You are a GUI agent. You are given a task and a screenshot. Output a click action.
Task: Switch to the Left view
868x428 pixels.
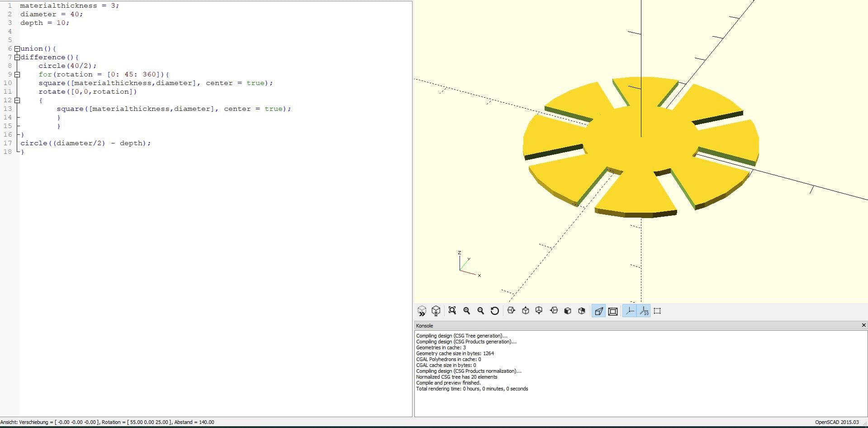(554, 311)
